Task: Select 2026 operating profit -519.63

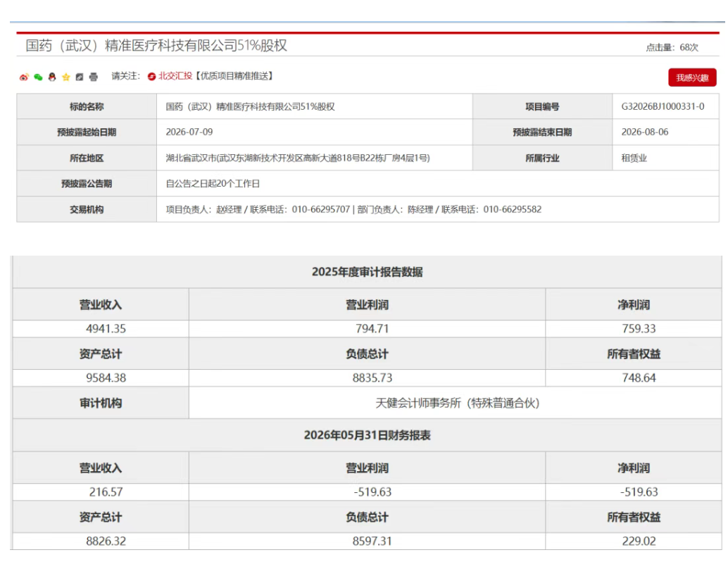Action: click(x=372, y=492)
